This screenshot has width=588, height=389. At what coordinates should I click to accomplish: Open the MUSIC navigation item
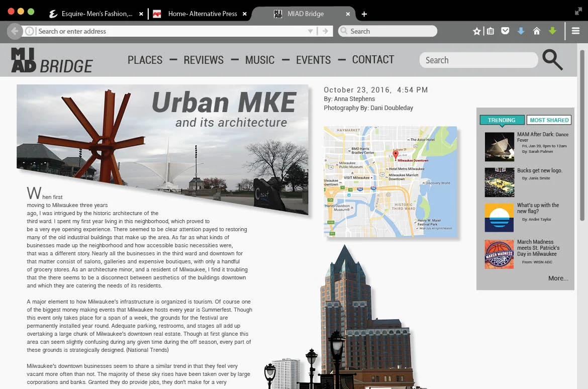(x=260, y=60)
